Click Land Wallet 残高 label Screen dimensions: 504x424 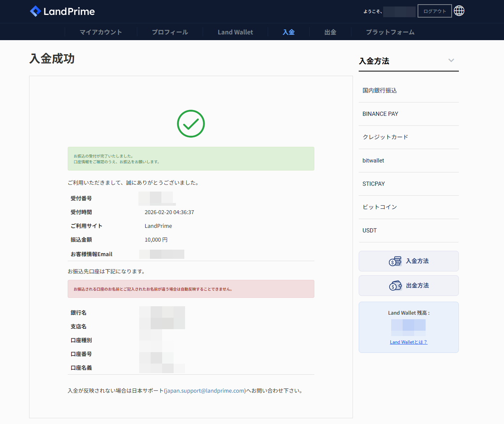click(x=408, y=313)
